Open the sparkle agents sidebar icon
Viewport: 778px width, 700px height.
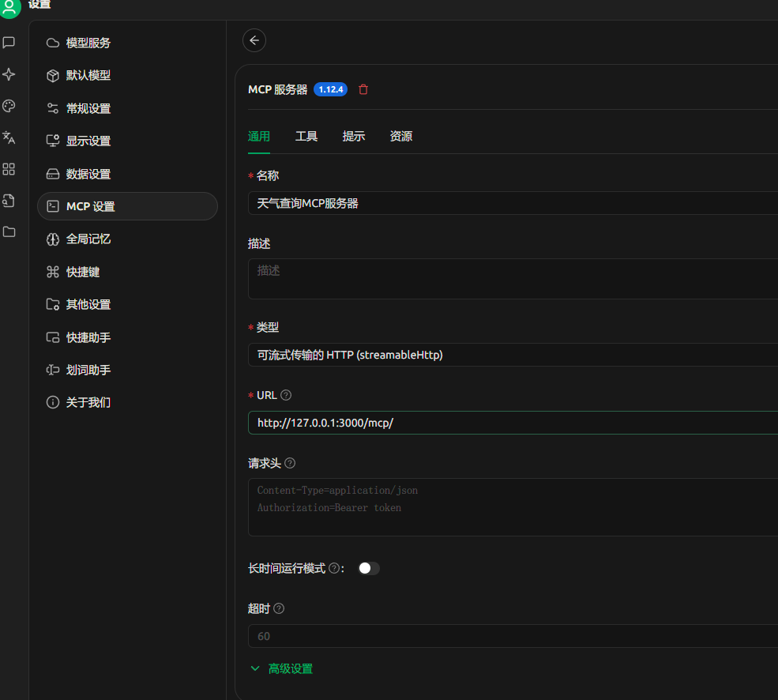point(9,74)
